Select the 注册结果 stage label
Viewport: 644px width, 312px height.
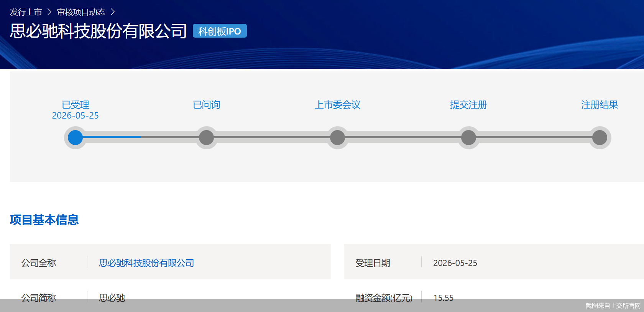click(600, 105)
